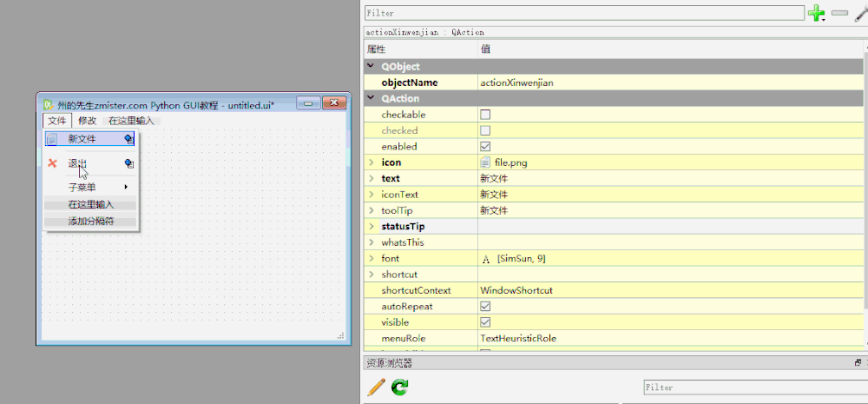Click the green plus add property icon

pos(816,13)
